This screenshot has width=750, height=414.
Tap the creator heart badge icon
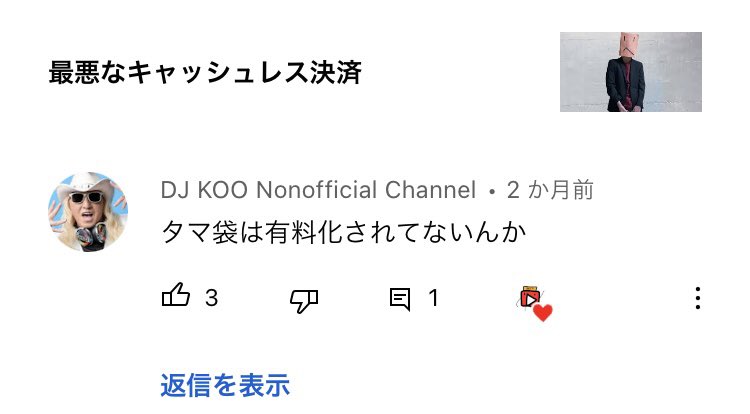pos(535,303)
